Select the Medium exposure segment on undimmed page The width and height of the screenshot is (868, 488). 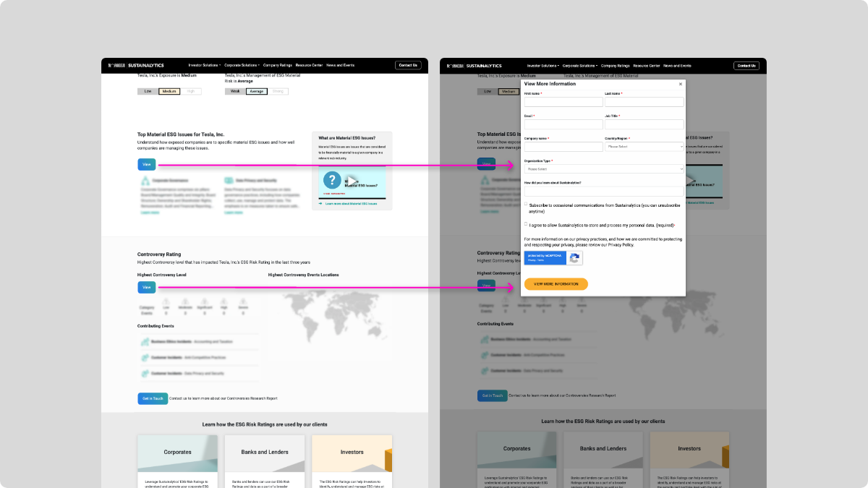170,91
